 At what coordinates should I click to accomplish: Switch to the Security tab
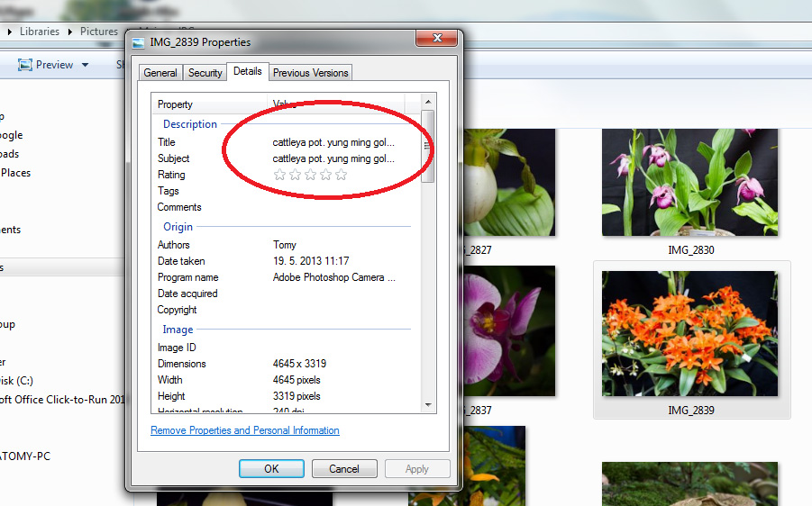coord(205,73)
